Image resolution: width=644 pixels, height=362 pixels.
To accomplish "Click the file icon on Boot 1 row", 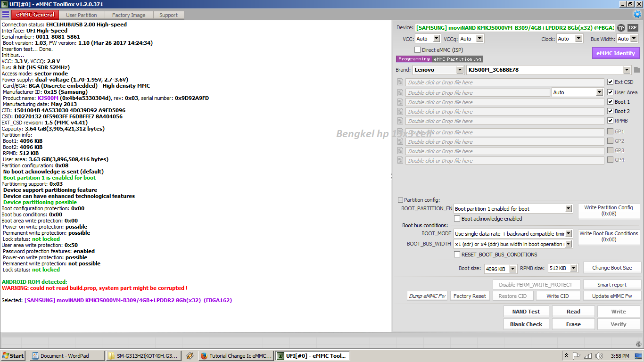I will pyautogui.click(x=401, y=102).
